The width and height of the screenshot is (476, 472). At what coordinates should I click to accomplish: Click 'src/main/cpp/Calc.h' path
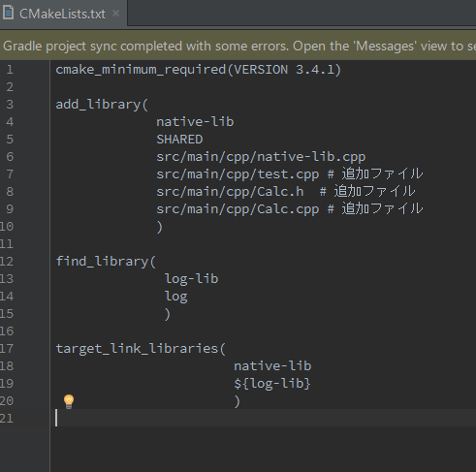[x=230, y=192]
